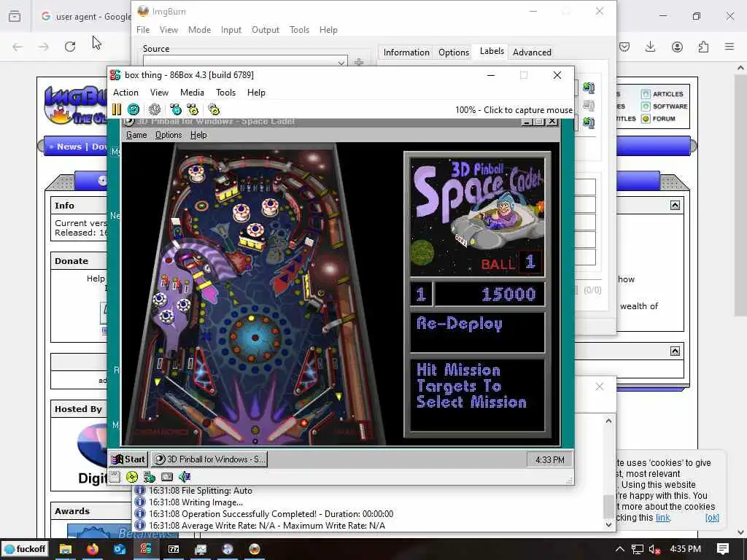747x560 pixels.
Task: Click the ACPI shutdown icon in 86Box toolbar
Action: [155, 109]
